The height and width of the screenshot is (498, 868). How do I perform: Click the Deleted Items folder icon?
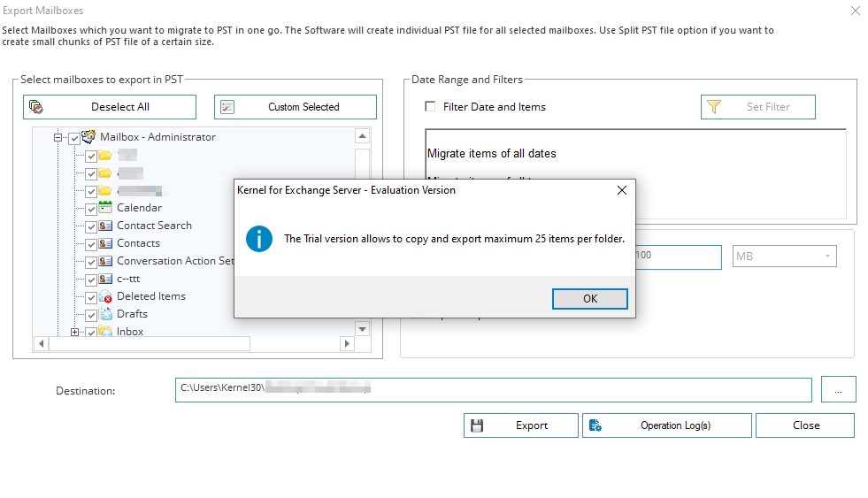pos(105,296)
